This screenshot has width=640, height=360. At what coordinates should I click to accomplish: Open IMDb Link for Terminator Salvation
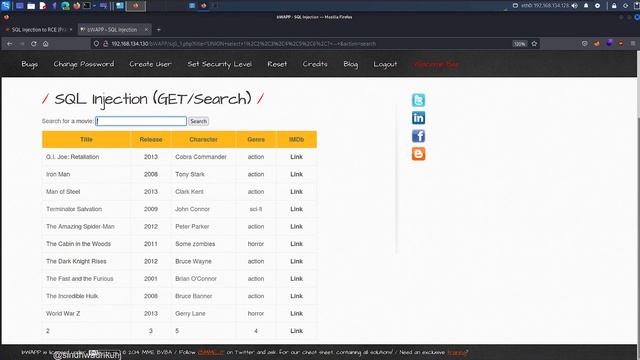(296, 209)
